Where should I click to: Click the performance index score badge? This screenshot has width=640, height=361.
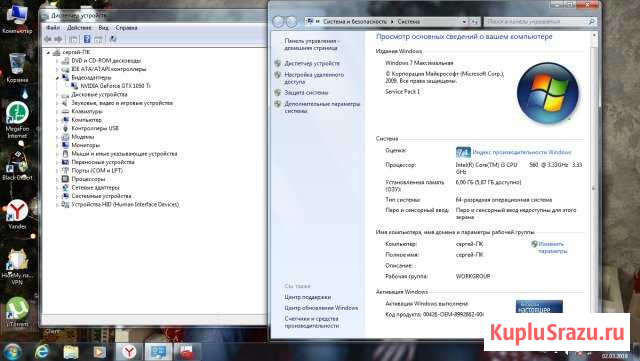(463, 152)
